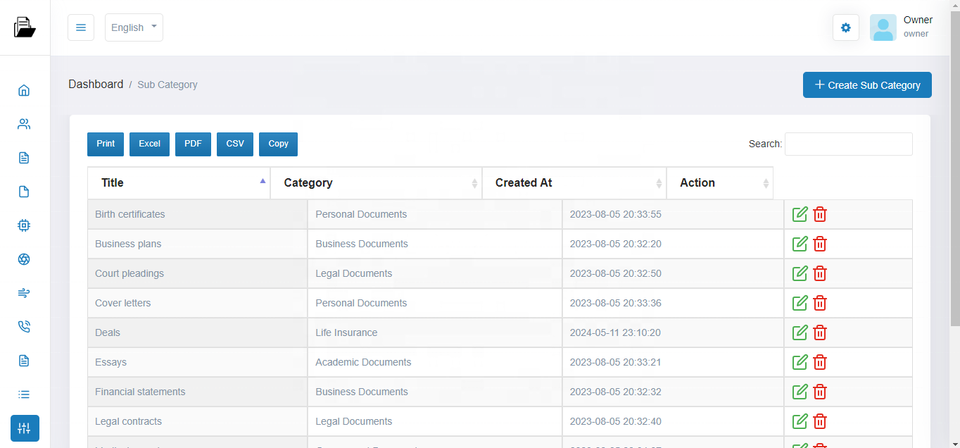Click the highlighted sliders settings sidebar icon

click(x=24, y=429)
